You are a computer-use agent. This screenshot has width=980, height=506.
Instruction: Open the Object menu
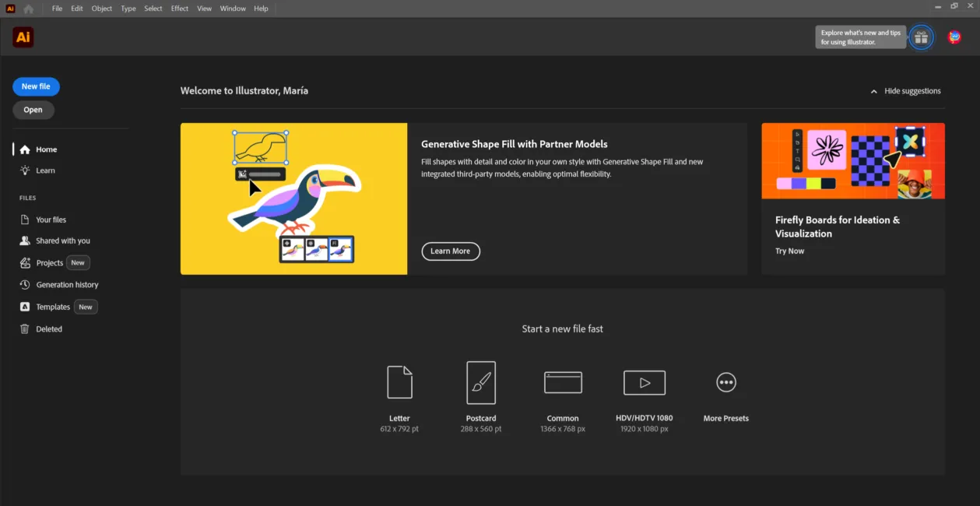[102, 9]
